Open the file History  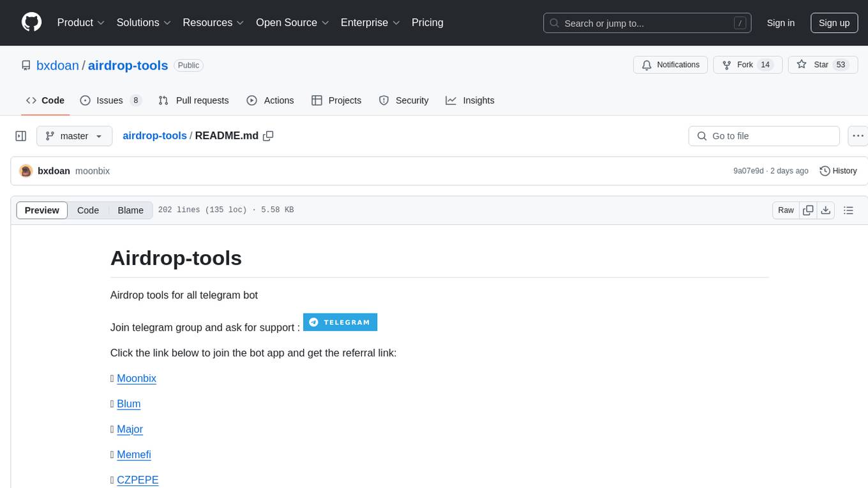(x=838, y=171)
